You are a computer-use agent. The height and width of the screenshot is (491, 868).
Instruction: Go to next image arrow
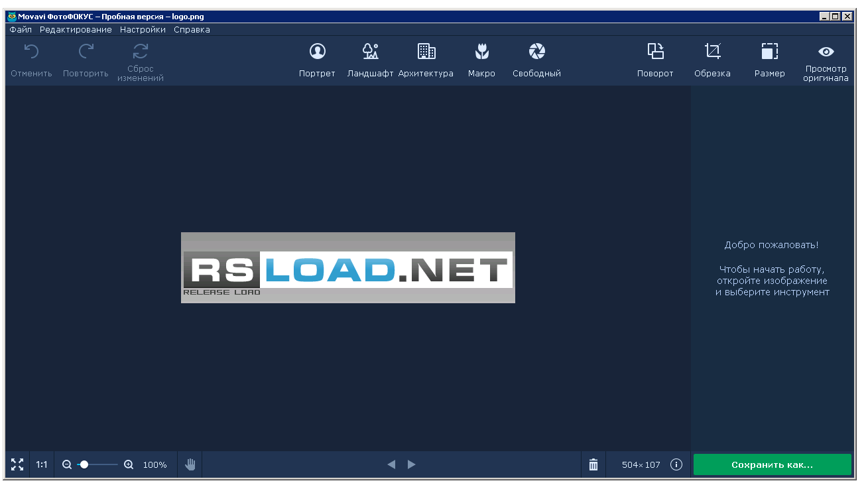412,464
